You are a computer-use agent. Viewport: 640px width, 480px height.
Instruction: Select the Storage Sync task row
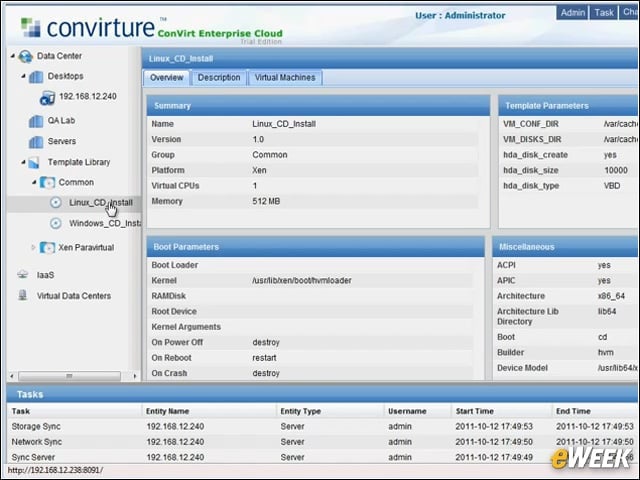[323, 427]
